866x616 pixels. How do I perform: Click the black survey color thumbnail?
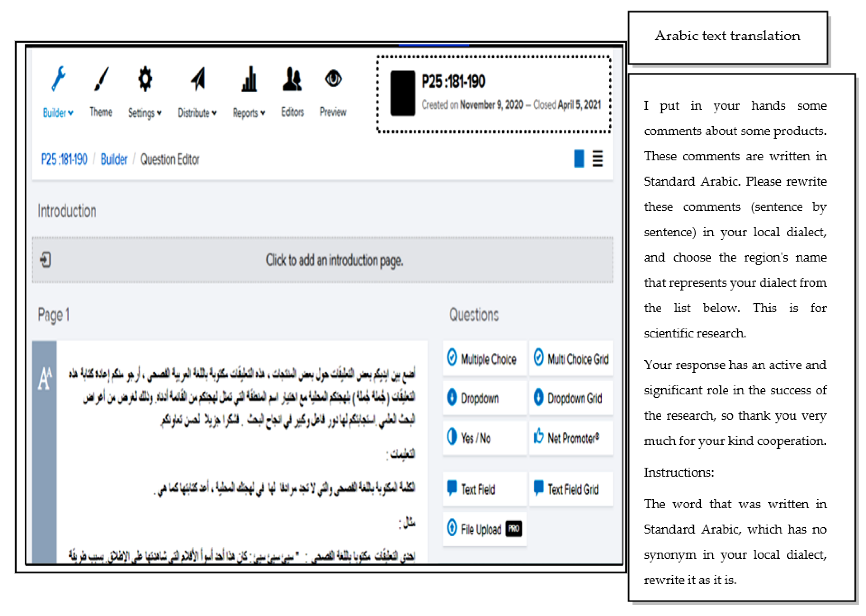[402, 93]
